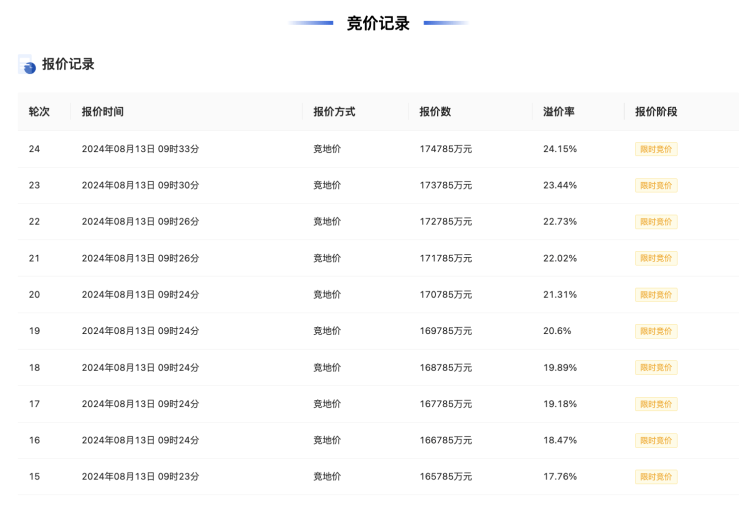Click the 174785万元 bid amount

pyautogui.click(x=446, y=149)
